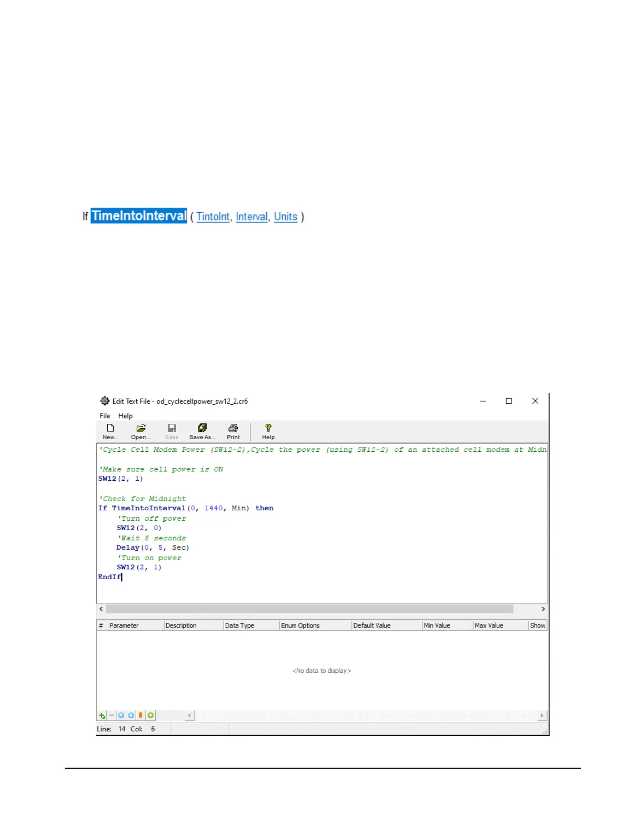
Task: Click the Help question mark toolbar icon
Action: tap(268, 431)
